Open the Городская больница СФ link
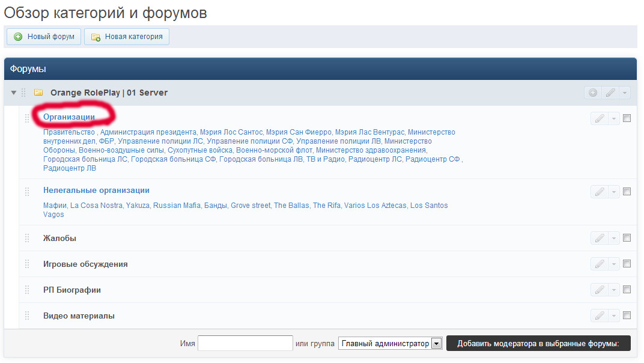Screen dimensions: 644x363 point(174,159)
